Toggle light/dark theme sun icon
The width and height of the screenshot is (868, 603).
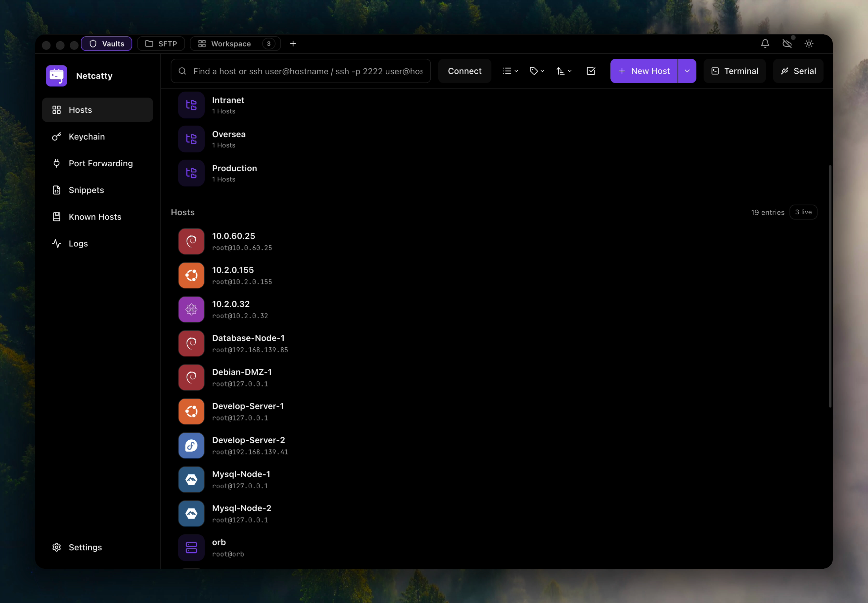(809, 44)
